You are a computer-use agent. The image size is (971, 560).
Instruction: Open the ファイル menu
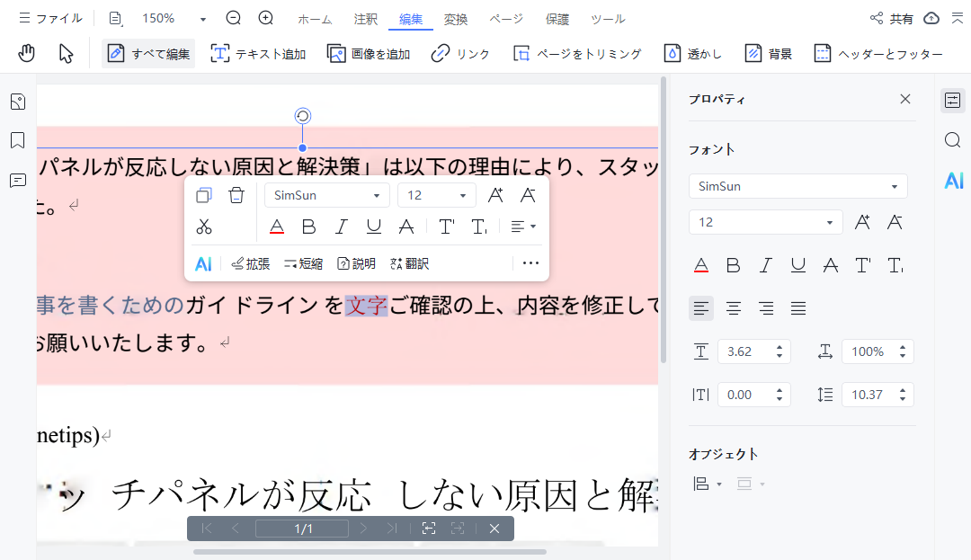(x=50, y=19)
